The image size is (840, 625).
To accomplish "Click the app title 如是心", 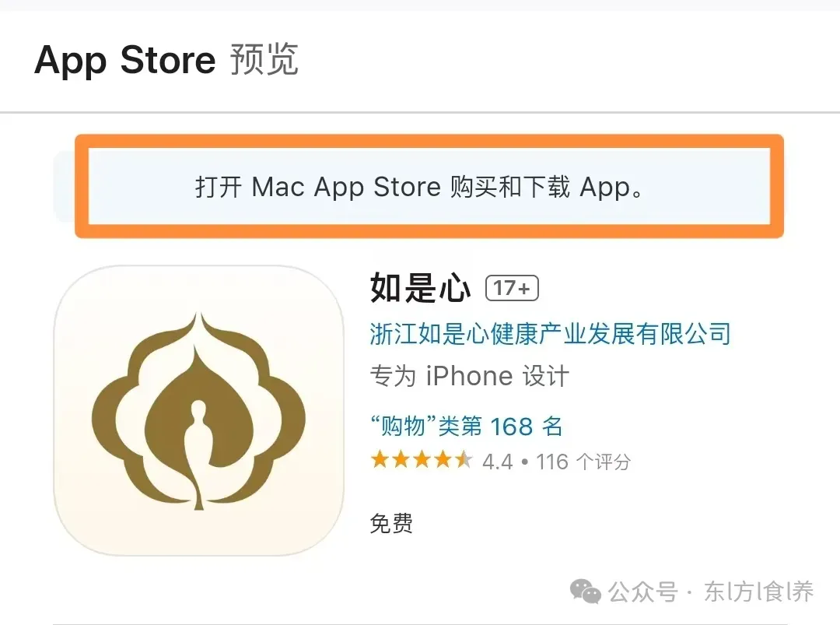I will pos(421,288).
